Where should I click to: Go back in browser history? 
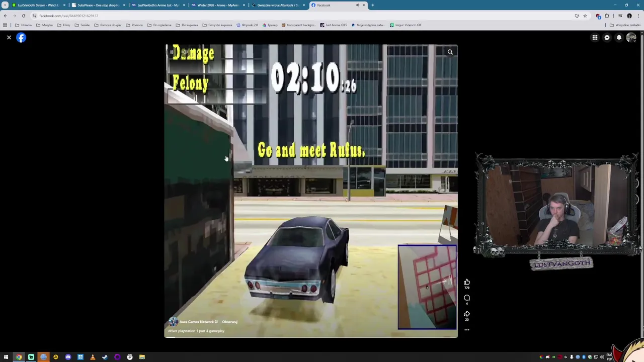pos(6,16)
